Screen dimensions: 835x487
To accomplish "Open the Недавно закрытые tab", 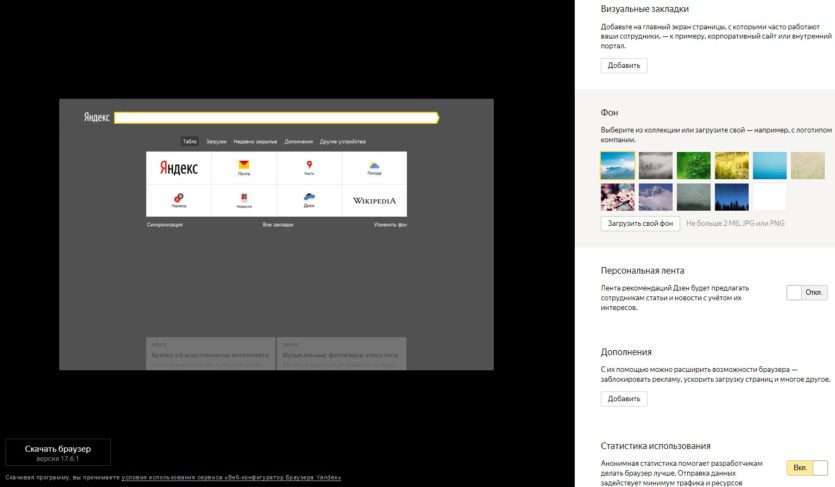I will point(255,142).
